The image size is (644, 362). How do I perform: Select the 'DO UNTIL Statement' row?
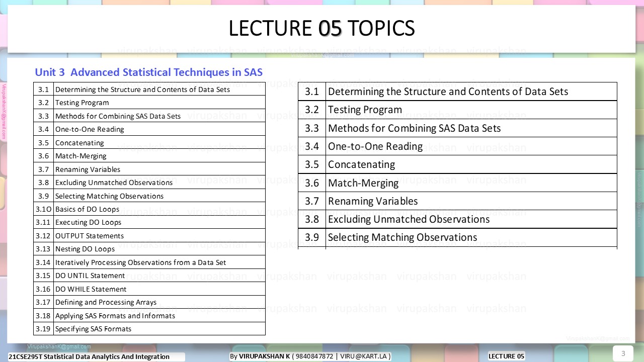[x=149, y=276]
